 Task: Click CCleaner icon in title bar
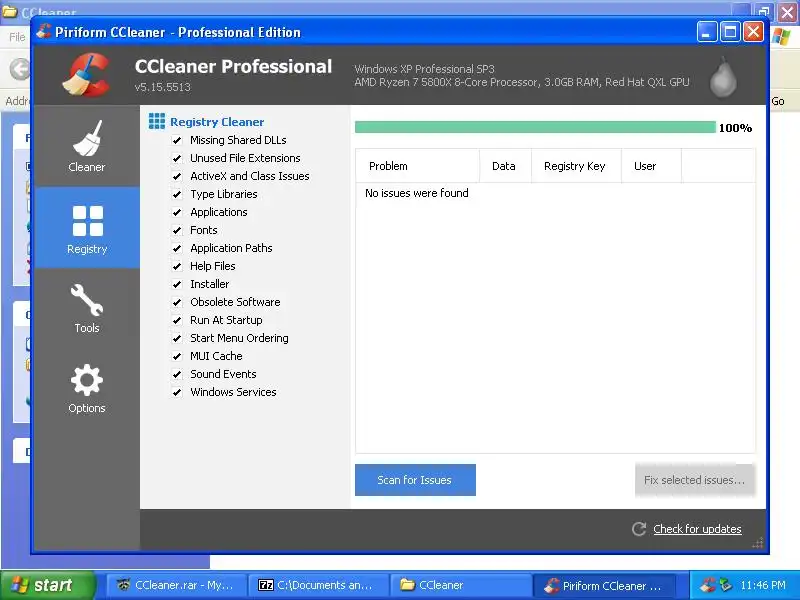click(x=44, y=32)
